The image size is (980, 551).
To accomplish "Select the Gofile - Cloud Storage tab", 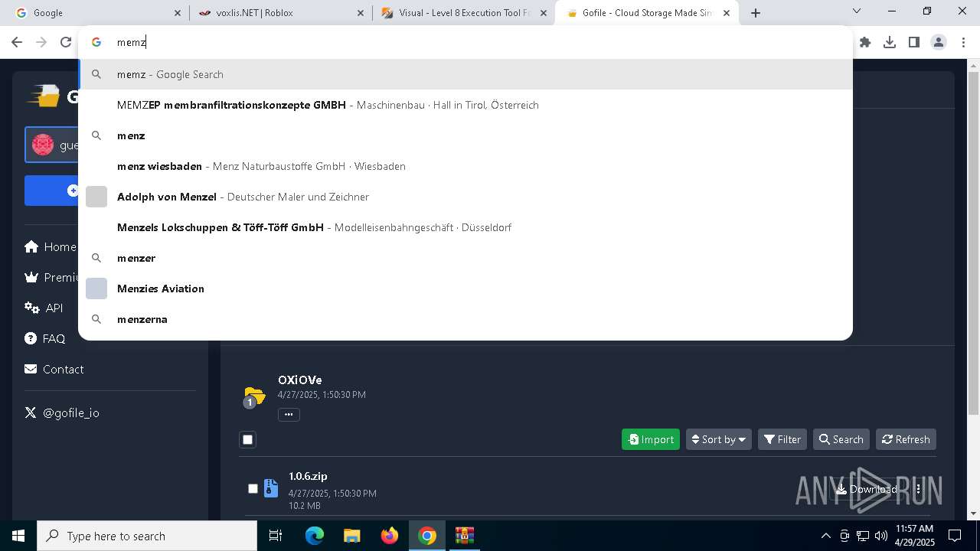I will [648, 13].
